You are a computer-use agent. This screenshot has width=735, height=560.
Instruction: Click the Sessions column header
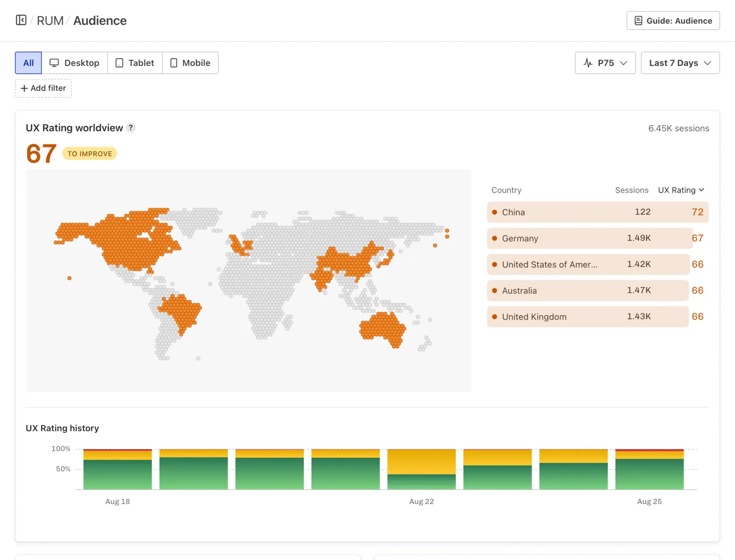tap(631, 190)
